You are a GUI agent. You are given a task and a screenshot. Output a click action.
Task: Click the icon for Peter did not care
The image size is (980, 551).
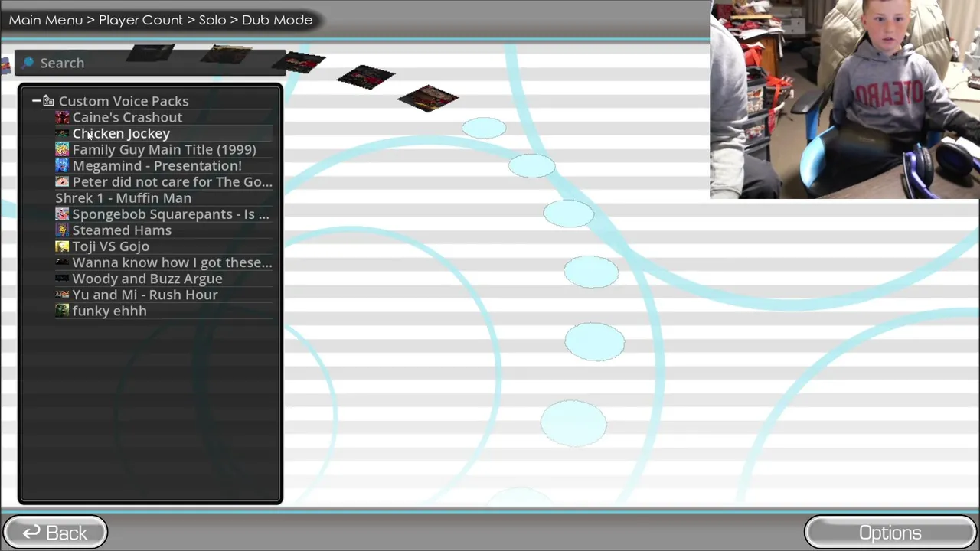(62, 182)
